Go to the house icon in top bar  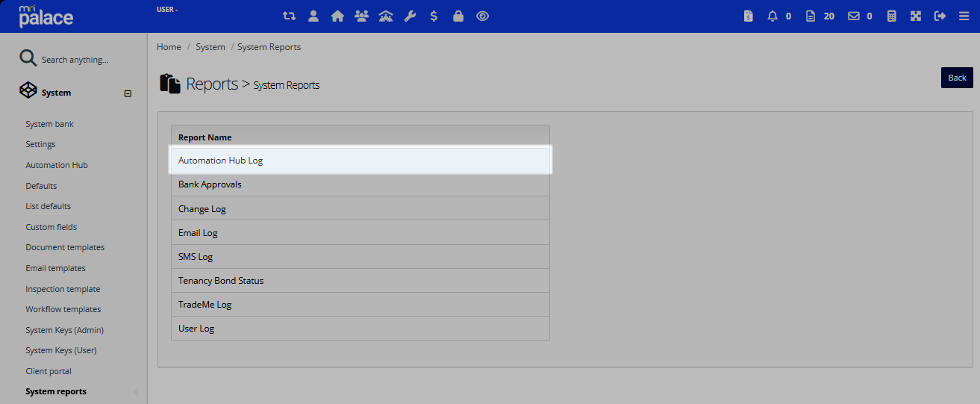click(x=337, y=16)
